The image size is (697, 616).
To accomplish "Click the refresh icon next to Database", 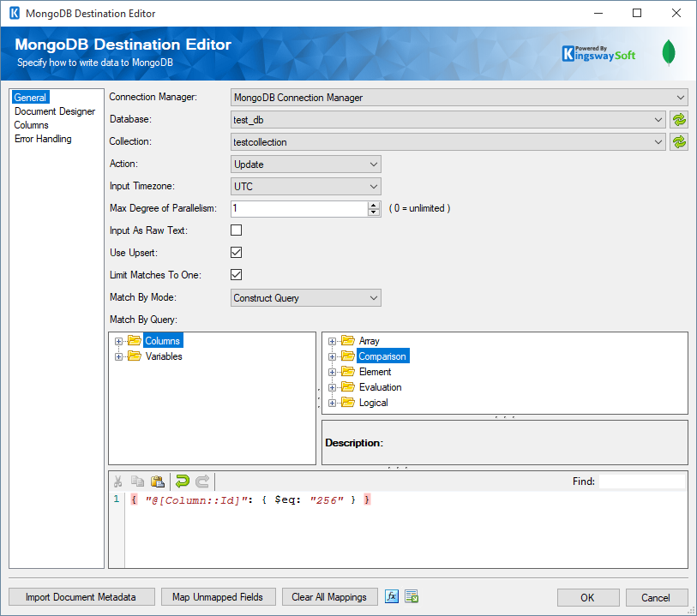I will [x=679, y=119].
